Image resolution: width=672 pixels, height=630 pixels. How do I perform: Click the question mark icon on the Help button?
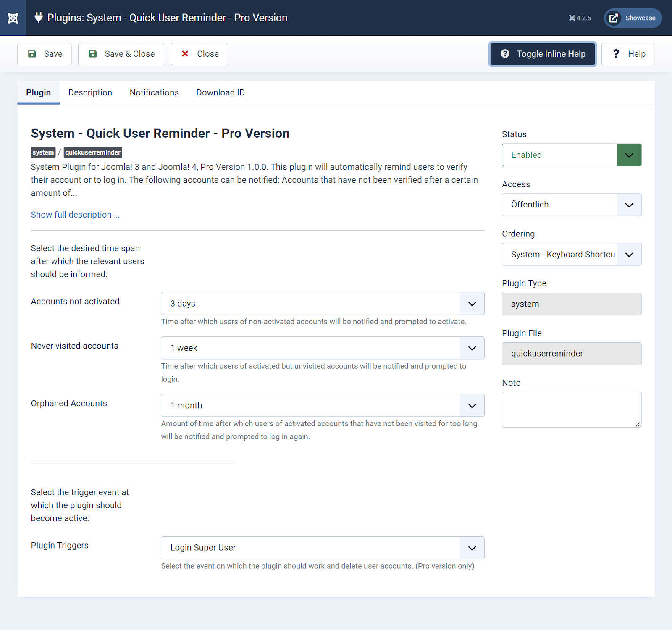click(x=616, y=54)
